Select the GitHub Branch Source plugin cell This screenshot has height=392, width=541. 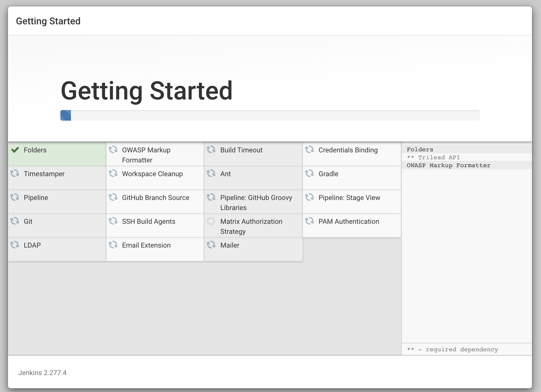[x=155, y=201]
